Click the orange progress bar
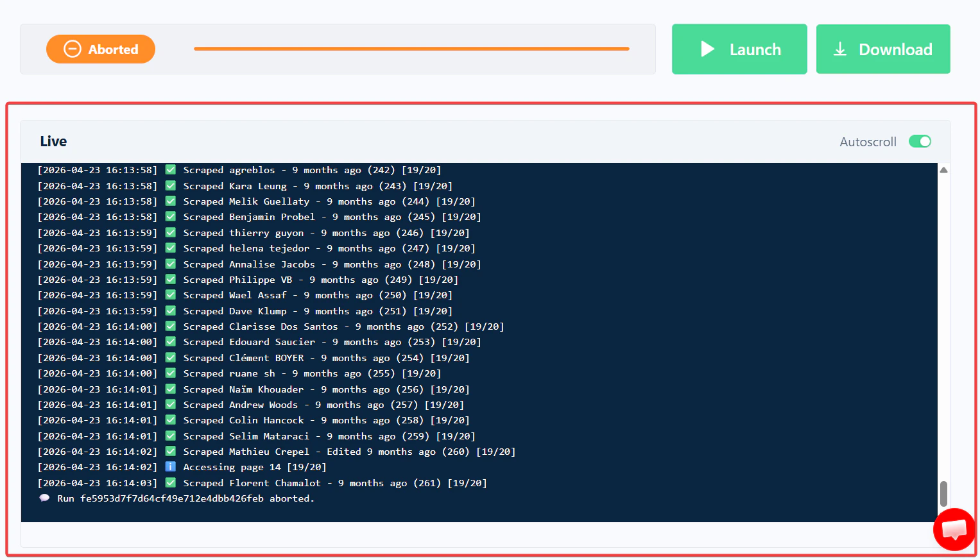 411,49
